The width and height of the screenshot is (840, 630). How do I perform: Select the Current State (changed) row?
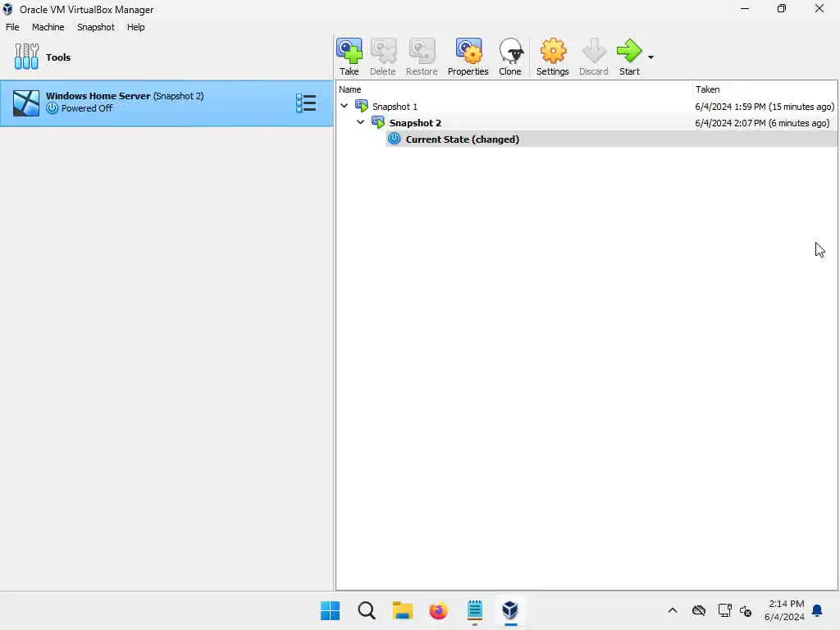point(611,139)
